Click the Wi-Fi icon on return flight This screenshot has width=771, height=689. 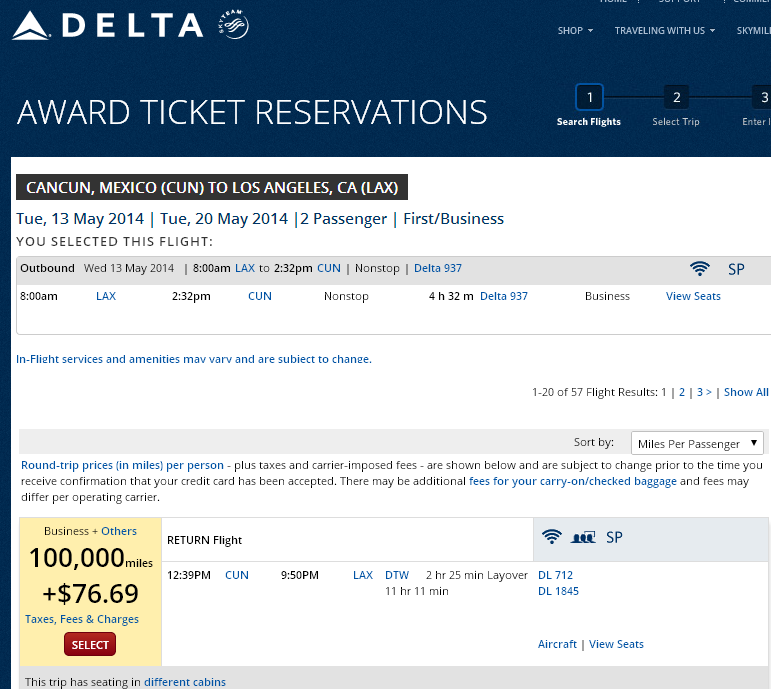point(552,536)
